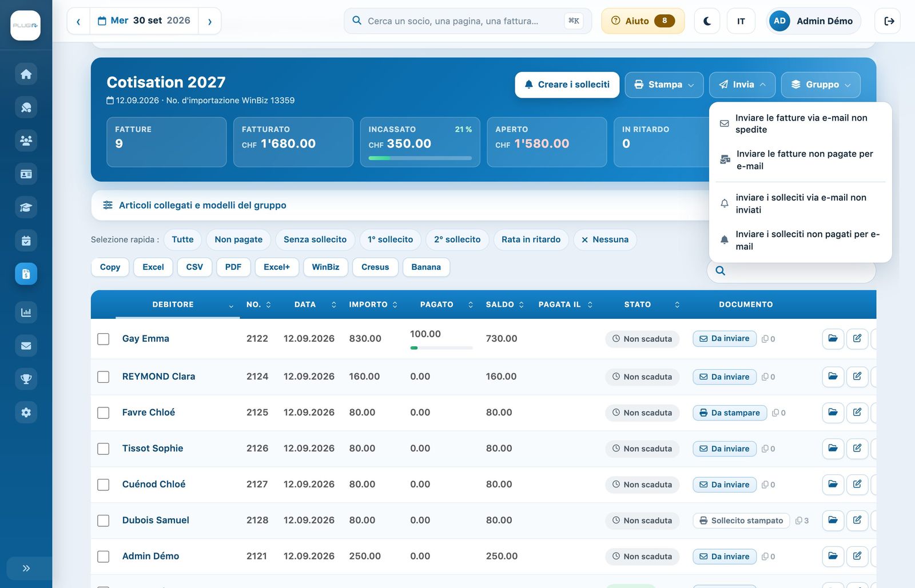Click the Creare i solleciti button
Screen dimensions: 915x588
click(567, 85)
